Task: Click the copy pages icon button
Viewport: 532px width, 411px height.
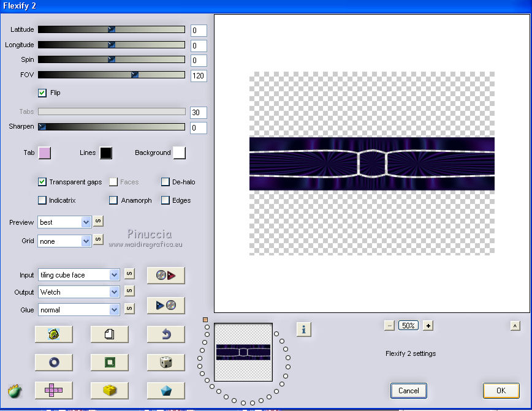Action: tap(110, 334)
